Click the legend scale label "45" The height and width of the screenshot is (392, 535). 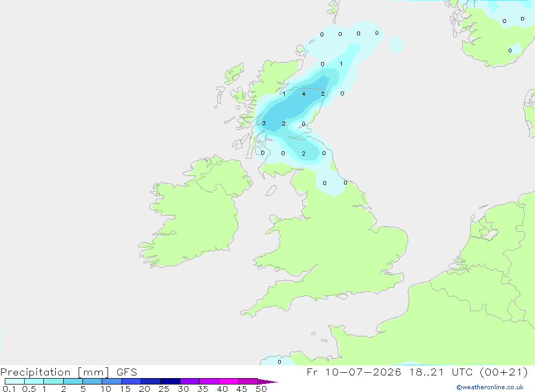pos(242,389)
